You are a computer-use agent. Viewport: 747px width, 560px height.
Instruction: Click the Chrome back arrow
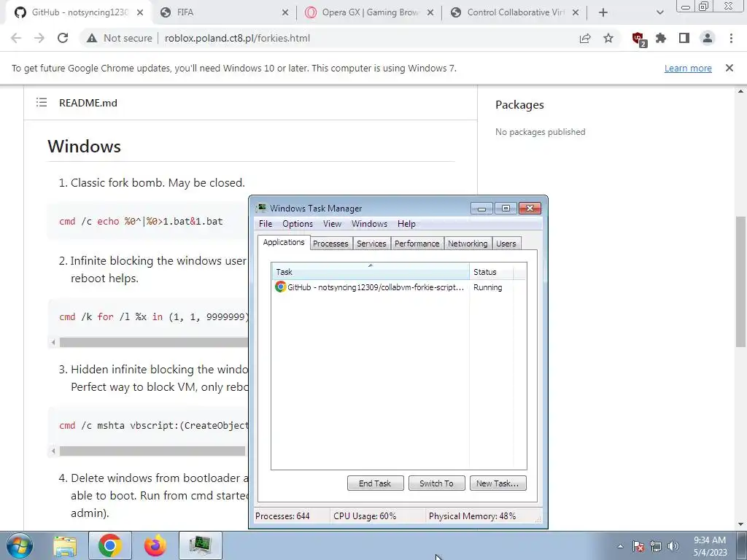tap(16, 38)
